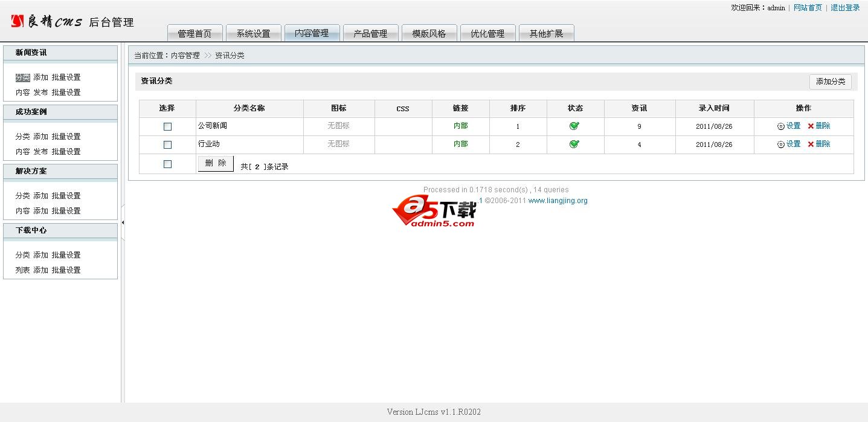The image size is (868, 422).
Task: Click 批量设置 in 新闻资讯 分类 row
Action: click(66, 77)
